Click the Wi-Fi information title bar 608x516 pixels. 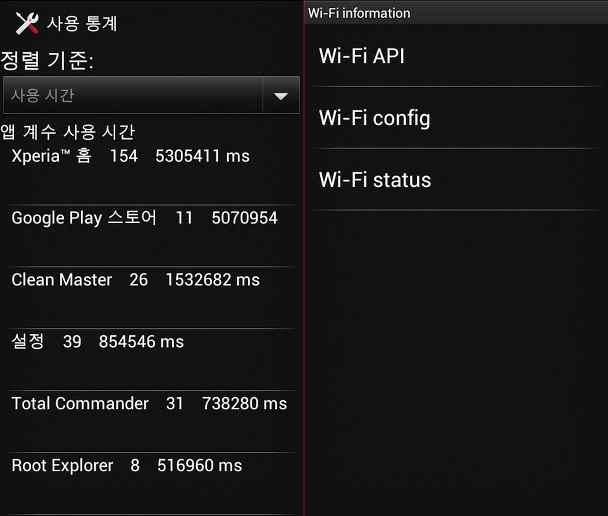click(x=456, y=13)
